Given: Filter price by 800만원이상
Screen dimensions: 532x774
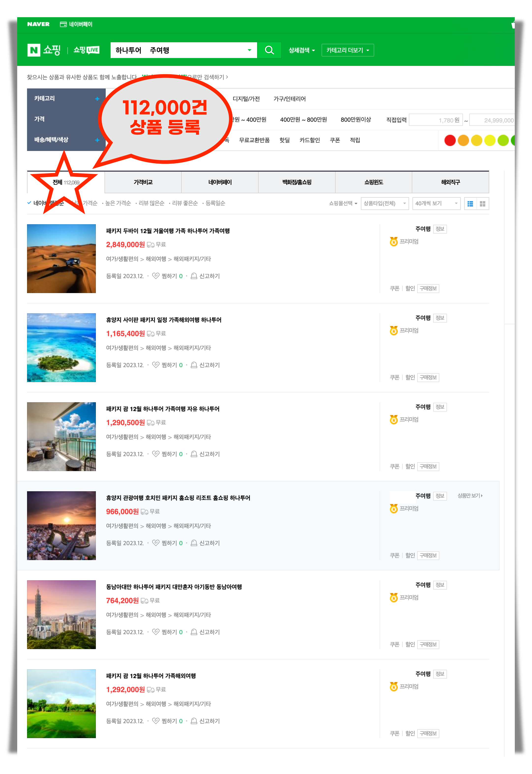Looking at the screenshot, I should pos(356,120).
